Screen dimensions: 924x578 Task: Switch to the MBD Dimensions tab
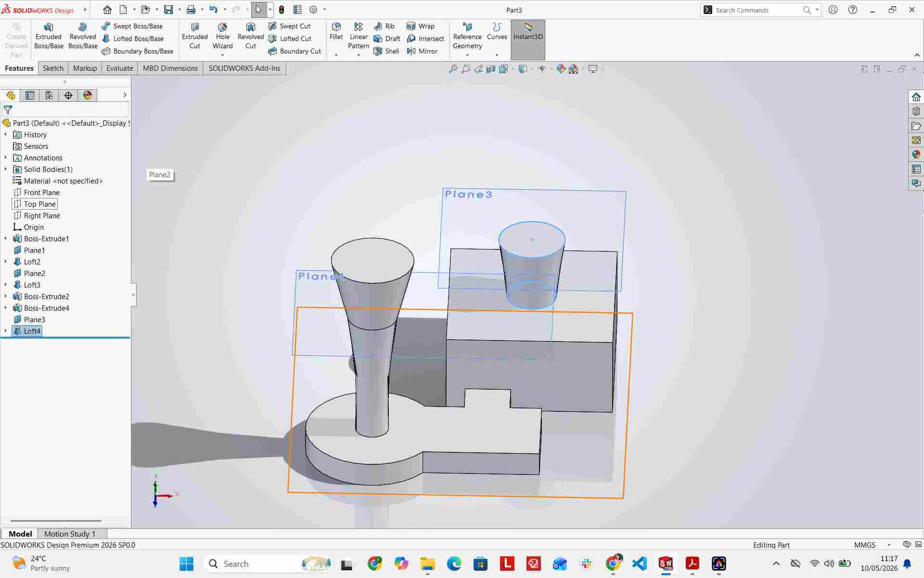click(x=170, y=68)
